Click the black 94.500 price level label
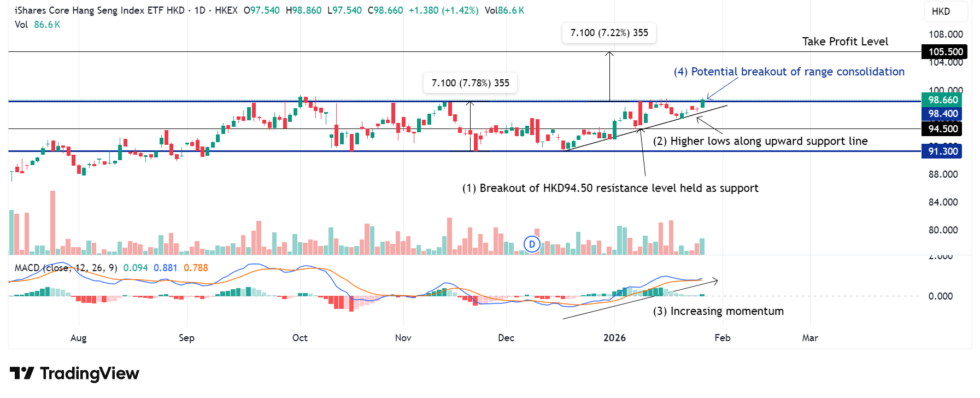Screen dimensions: 980x398 tap(943, 129)
